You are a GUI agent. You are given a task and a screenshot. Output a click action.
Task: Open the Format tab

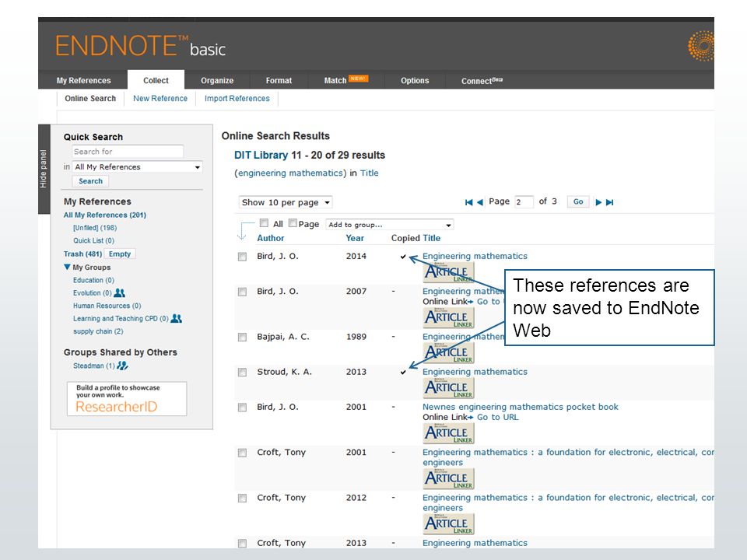pos(279,80)
